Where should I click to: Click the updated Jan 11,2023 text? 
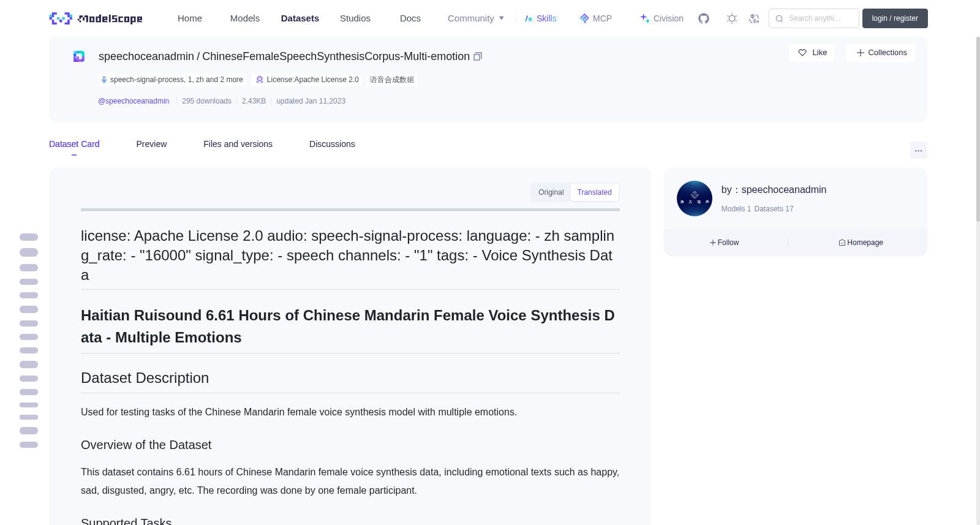(311, 101)
